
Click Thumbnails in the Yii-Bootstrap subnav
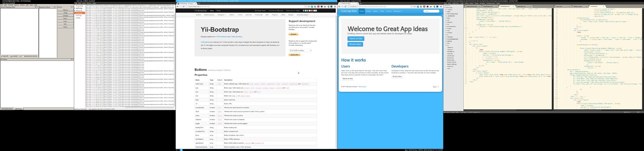pos(258,15)
